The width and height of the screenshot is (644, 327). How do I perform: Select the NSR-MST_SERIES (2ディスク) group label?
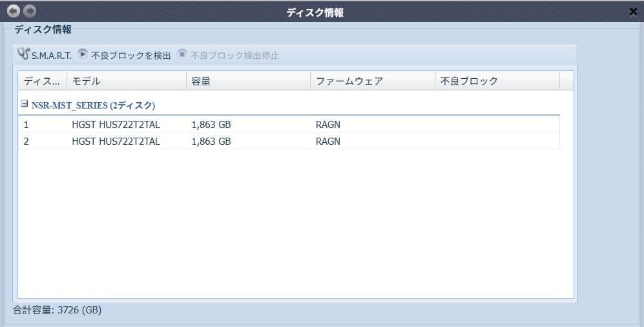[93, 105]
